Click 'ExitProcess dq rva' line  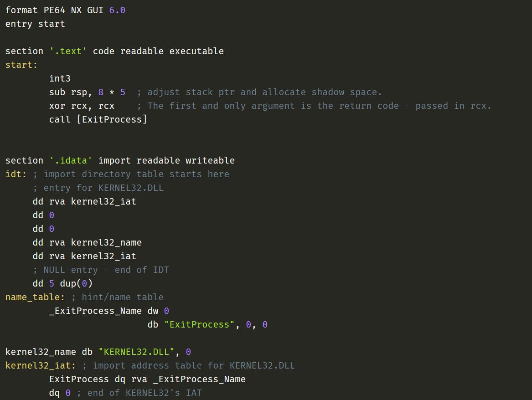(147, 379)
